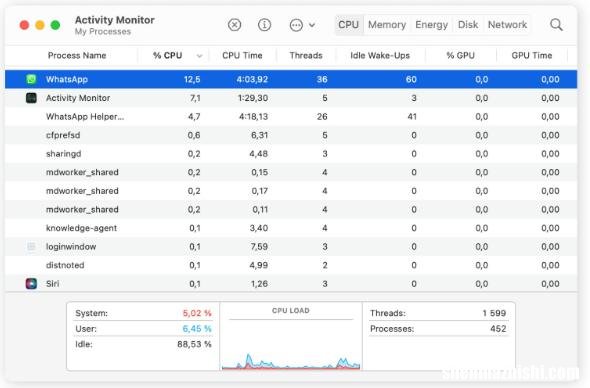Screen dimensions: 590x388
Task: Click the search magnifier icon
Action: (556, 25)
